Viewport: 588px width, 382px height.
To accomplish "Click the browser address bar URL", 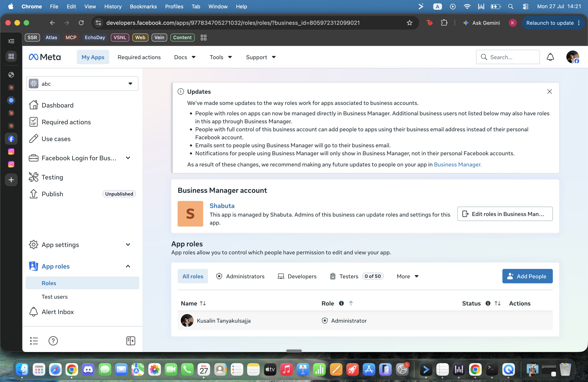I will tap(233, 23).
